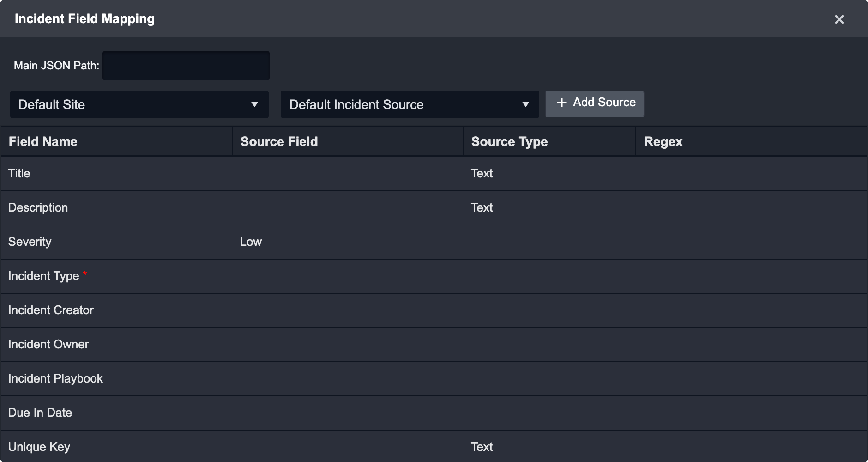Viewport: 868px width, 462px height.
Task: Click the Default Site dropdown arrow
Action: point(254,104)
